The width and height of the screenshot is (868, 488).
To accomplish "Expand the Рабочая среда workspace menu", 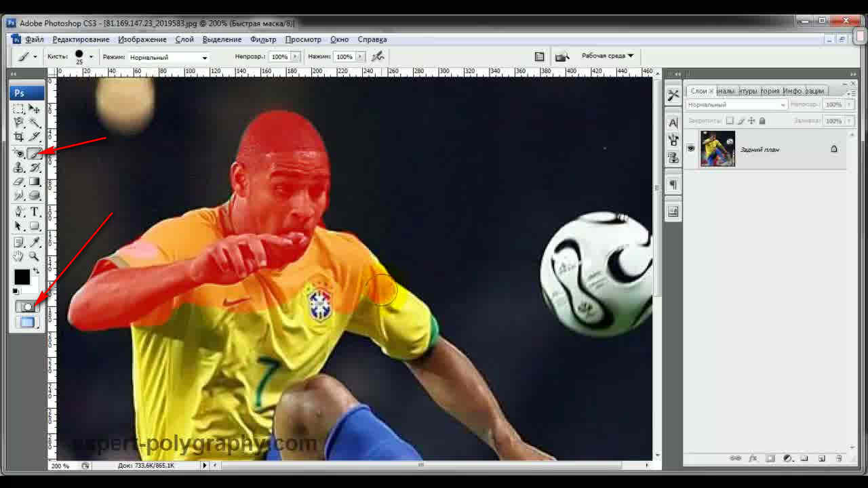I will (607, 56).
